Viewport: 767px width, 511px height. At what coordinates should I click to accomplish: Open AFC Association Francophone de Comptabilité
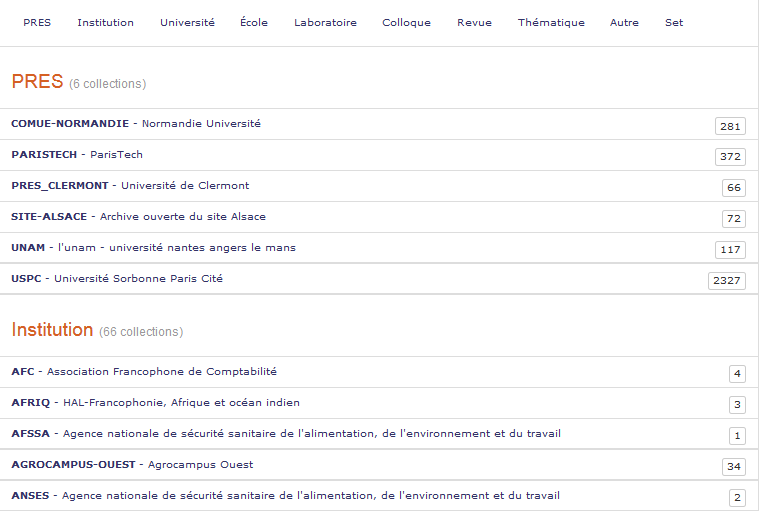pos(144,371)
